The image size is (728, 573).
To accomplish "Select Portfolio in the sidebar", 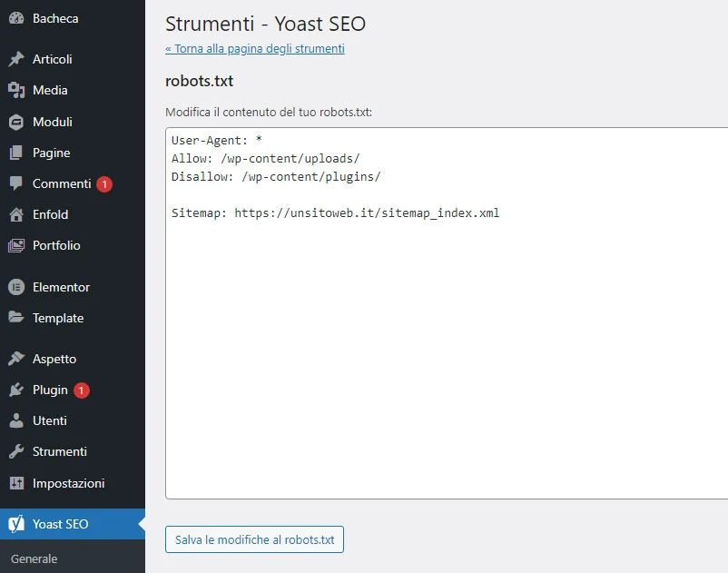I will [56, 245].
